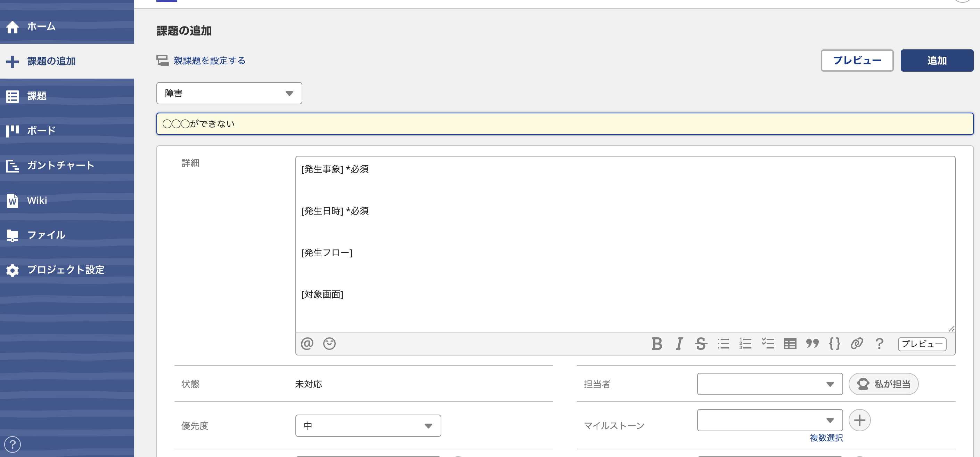This screenshot has height=457, width=980.
Task: Click the 親課題を設定する link
Action: pos(209,61)
